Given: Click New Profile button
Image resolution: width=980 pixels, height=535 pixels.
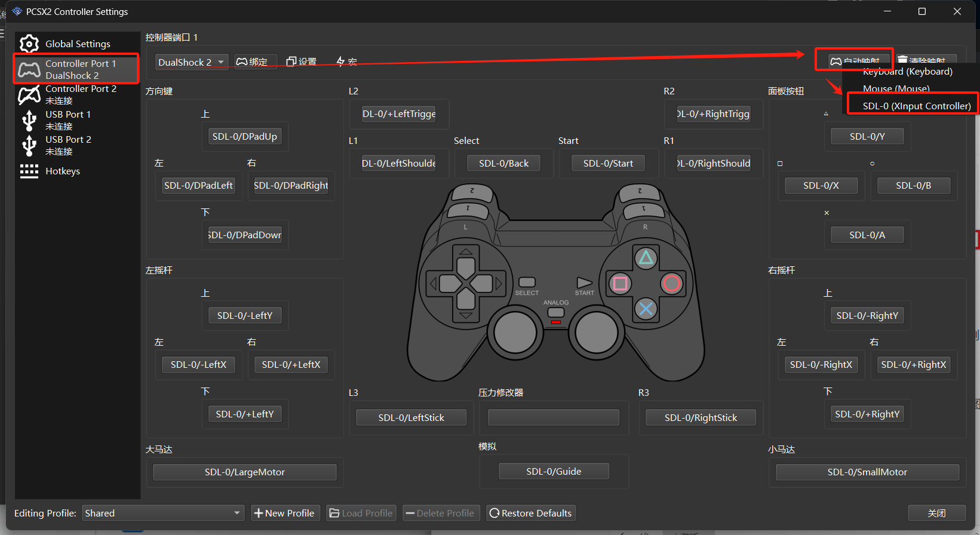Looking at the screenshot, I should point(285,513).
